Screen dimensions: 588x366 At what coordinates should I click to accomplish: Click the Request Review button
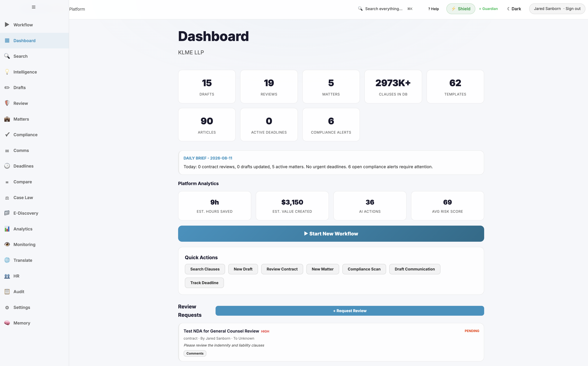click(x=350, y=311)
